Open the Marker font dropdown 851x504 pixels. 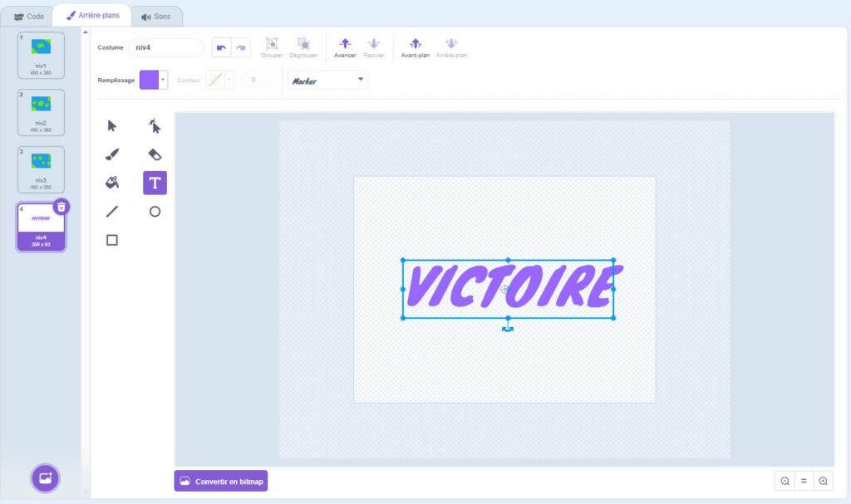coord(327,80)
